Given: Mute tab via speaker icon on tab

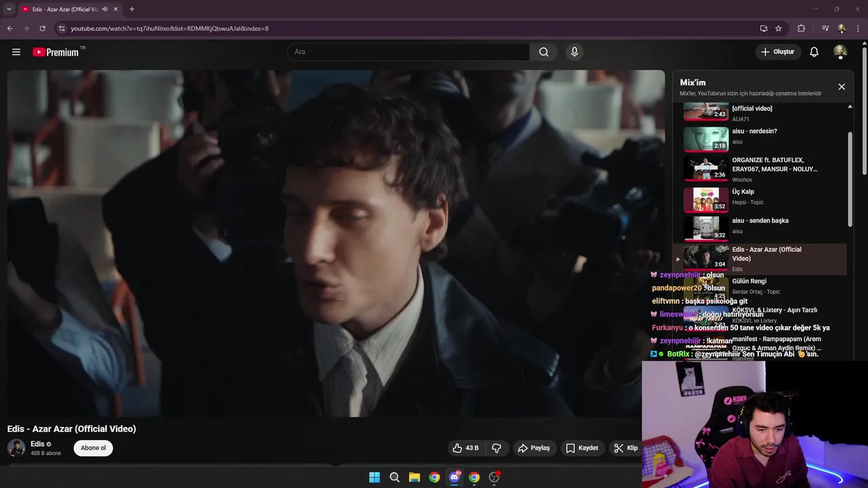Looking at the screenshot, I should click(x=104, y=9).
